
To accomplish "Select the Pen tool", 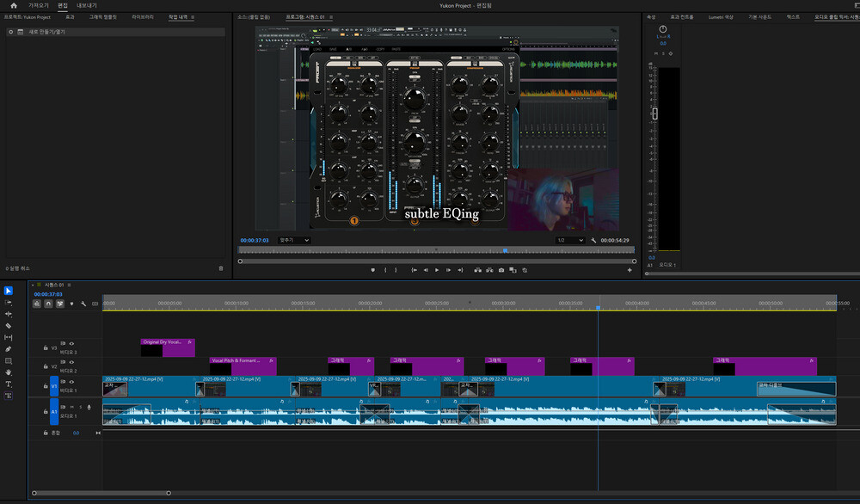I will 9,349.
